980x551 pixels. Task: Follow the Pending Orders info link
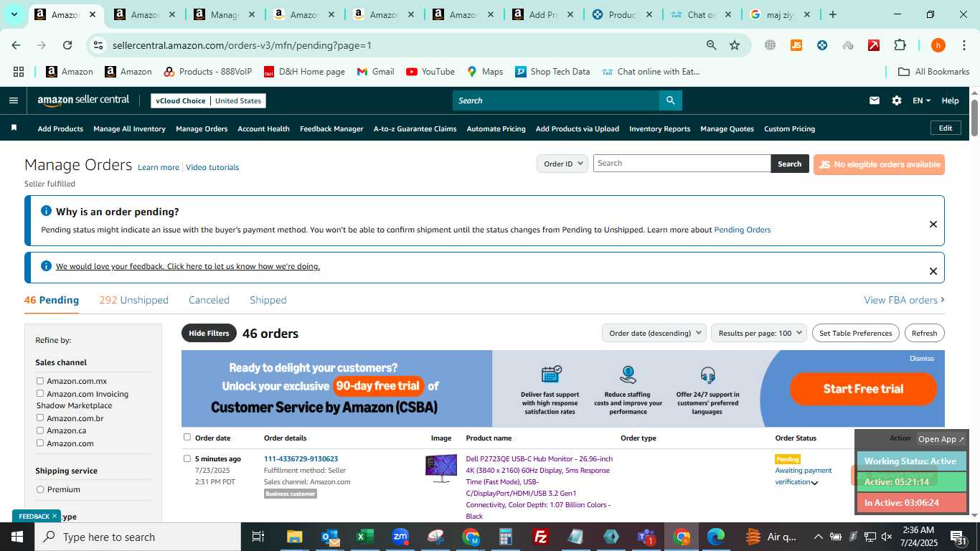click(742, 230)
